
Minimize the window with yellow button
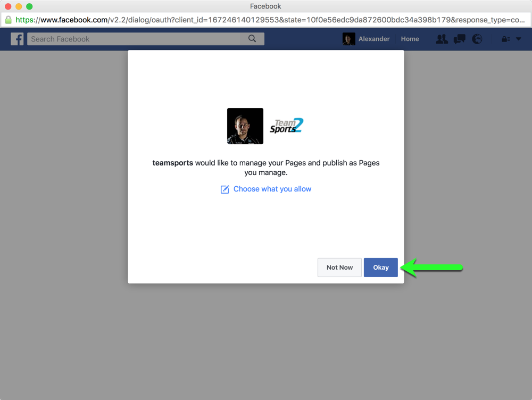(19, 6)
